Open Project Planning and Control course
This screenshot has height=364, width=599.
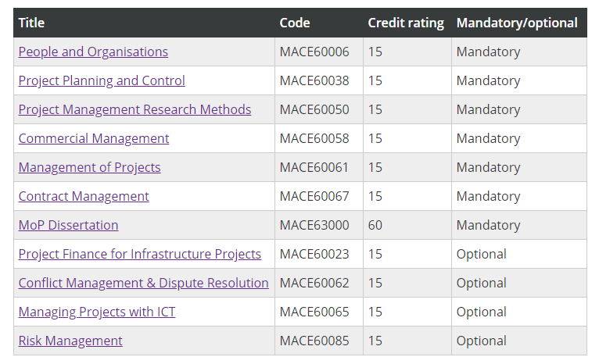pos(102,81)
